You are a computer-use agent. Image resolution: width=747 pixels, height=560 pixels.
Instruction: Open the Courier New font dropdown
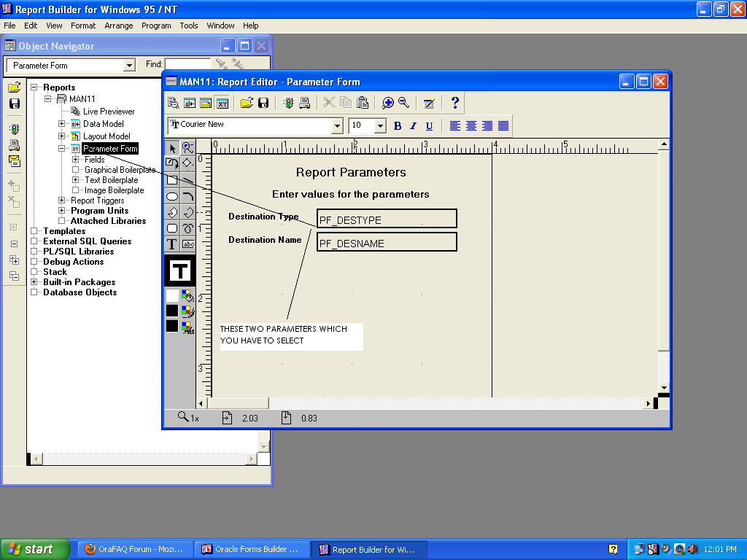click(337, 126)
